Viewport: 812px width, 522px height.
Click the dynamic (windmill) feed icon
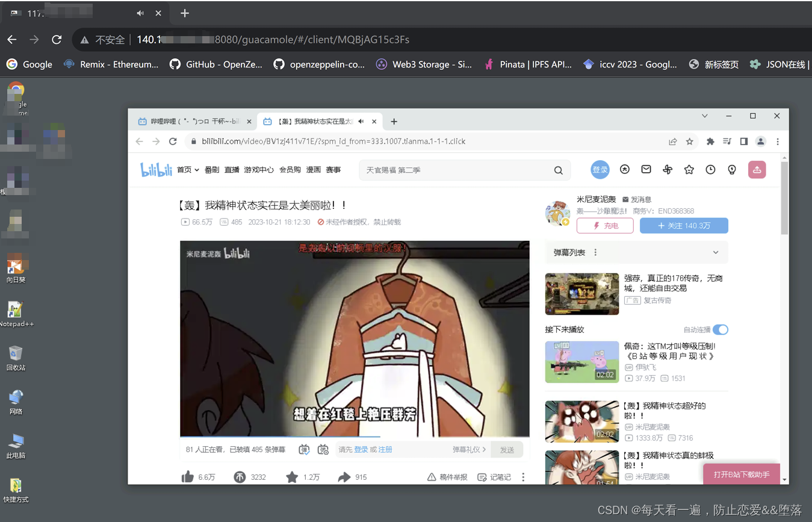point(668,169)
